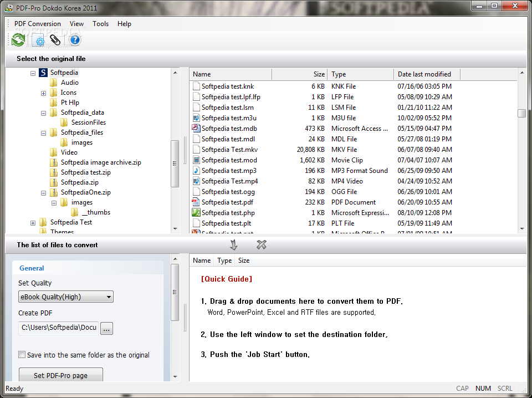Open the Help menu
Image resolution: width=532 pixels, height=398 pixels.
[x=124, y=24]
